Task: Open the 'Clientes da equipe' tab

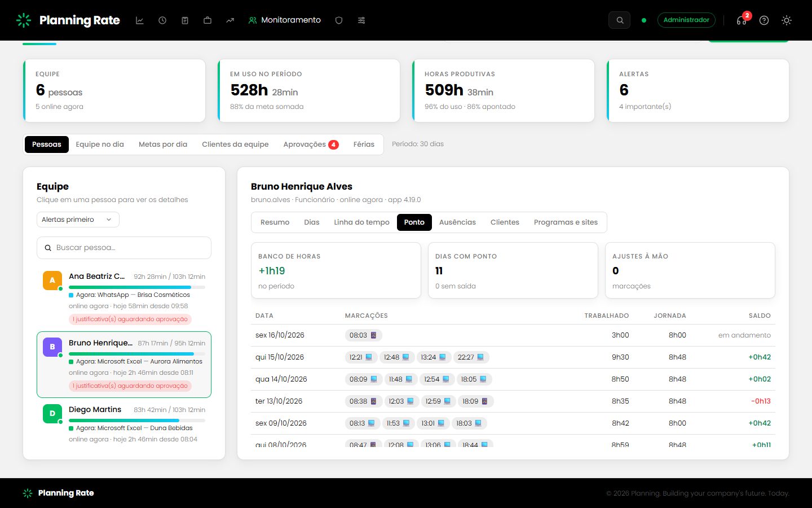Action: tap(235, 144)
